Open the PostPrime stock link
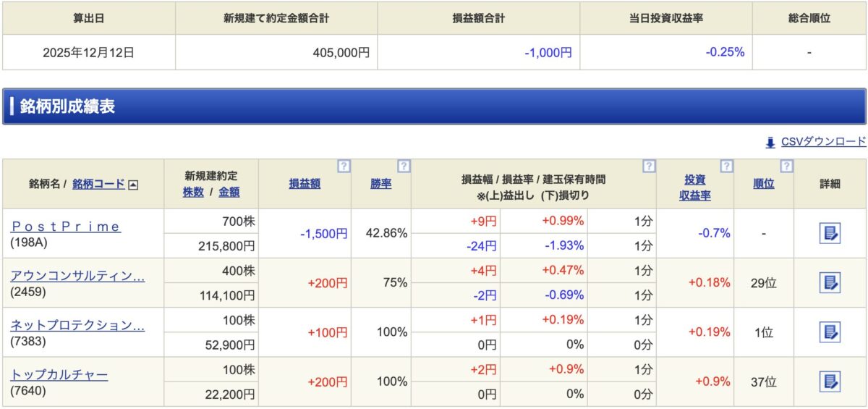This screenshot has height=409, width=868. pos(66,227)
